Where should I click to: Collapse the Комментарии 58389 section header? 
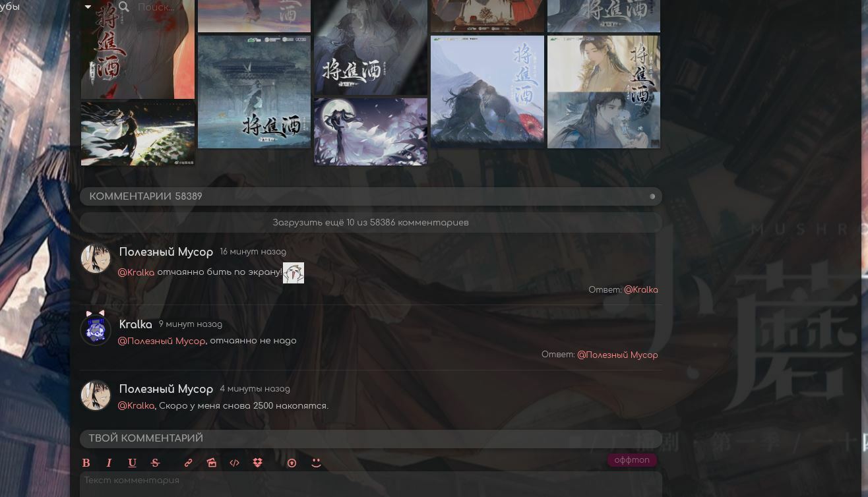pos(652,196)
